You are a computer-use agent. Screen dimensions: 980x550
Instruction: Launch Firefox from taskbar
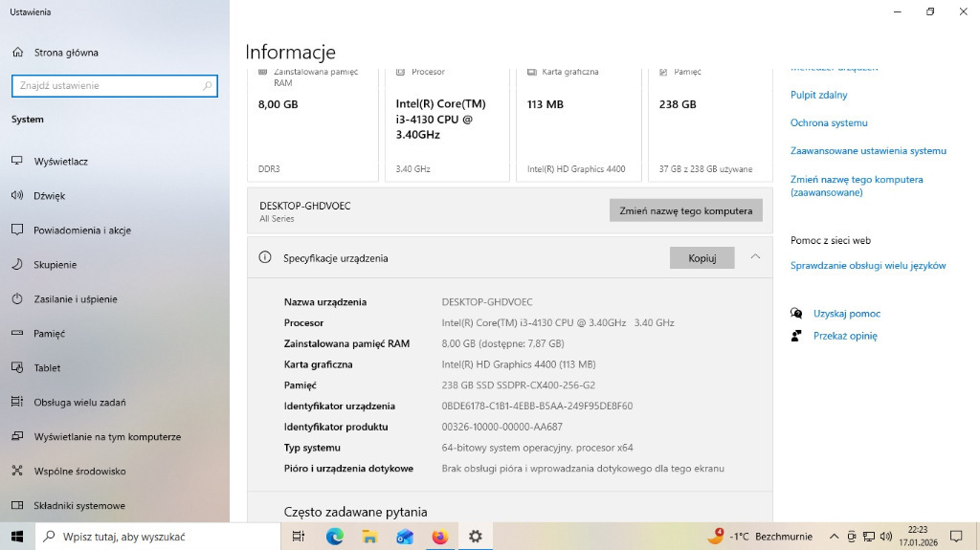click(x=440, y=537)
